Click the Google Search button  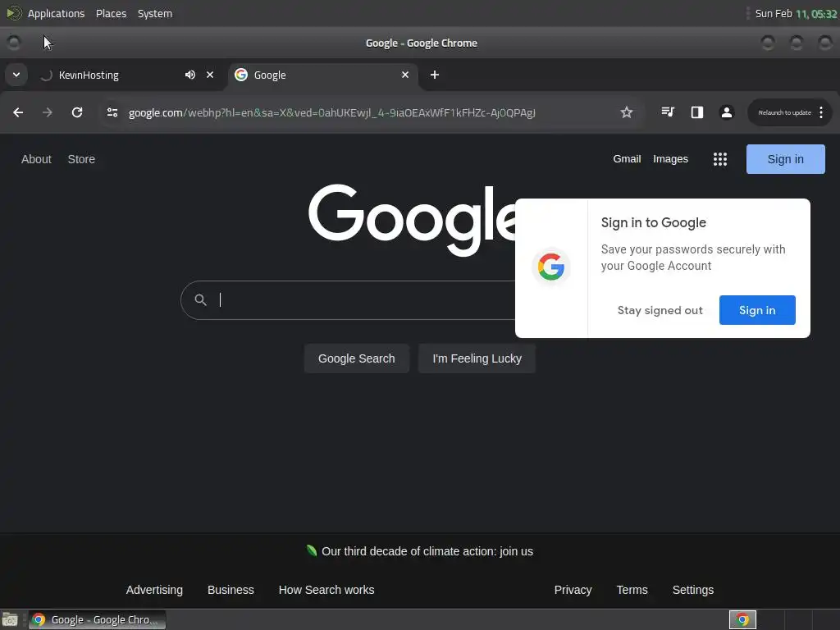point(356,358)
